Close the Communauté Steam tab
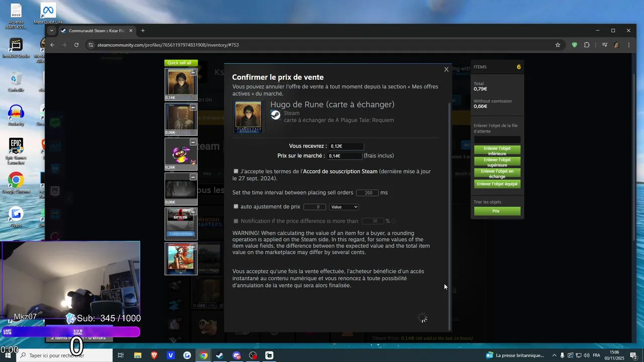 pos(131,31)
